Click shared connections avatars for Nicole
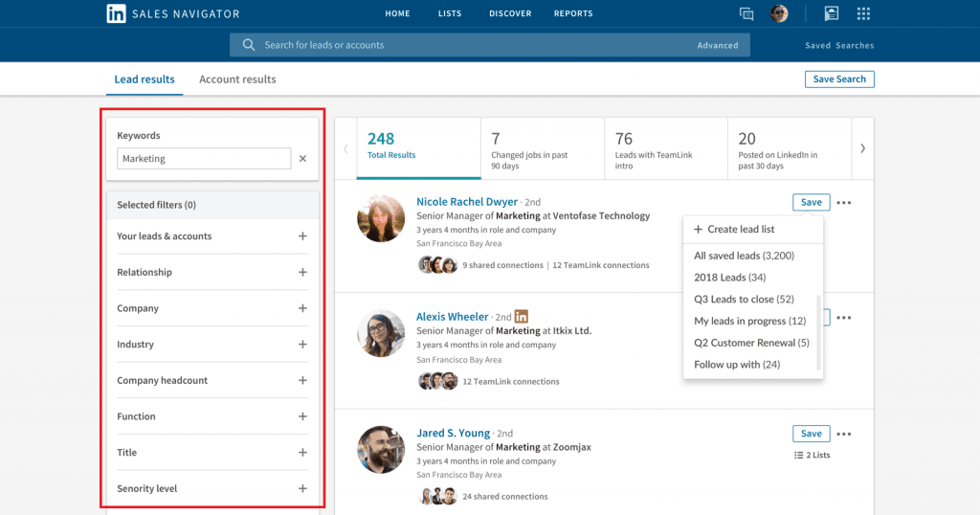The width and height of the screenshot is (980, 515). (x=437, y=265)
